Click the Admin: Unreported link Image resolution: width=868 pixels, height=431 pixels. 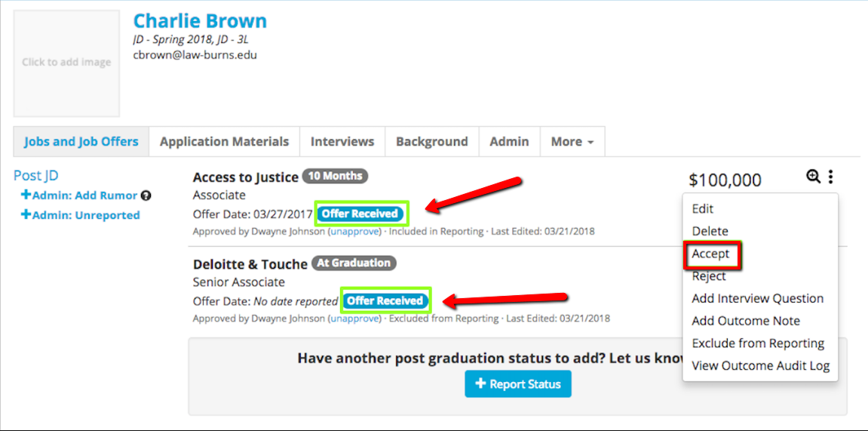tap(81, 215)
